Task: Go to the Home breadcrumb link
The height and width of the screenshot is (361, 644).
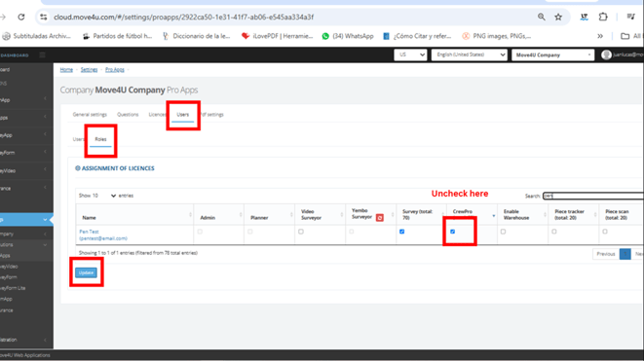Action: (66, 70)
